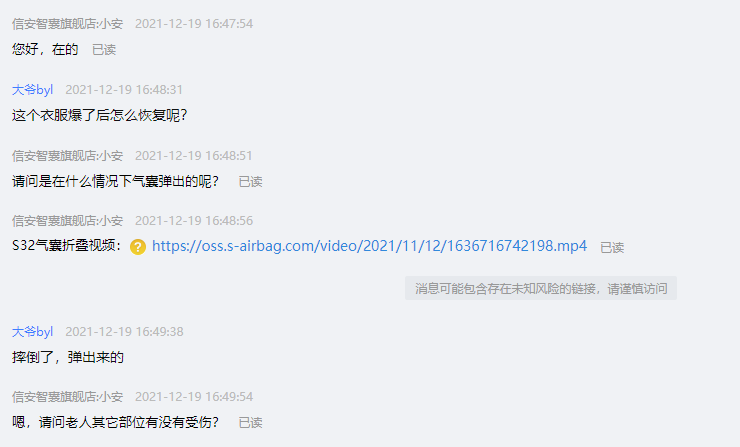
Task: Click the message 这个衣服爆了后怎么恢复呢?
Action: tap(100, 115)
